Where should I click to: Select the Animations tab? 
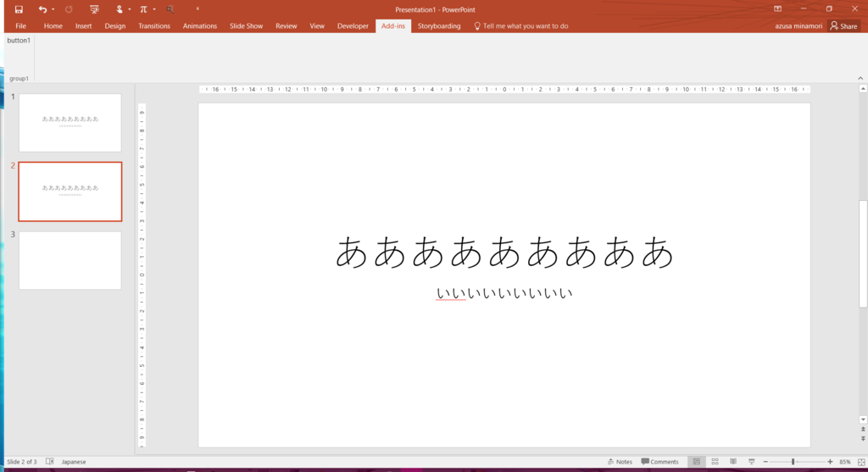coord(200,26)
